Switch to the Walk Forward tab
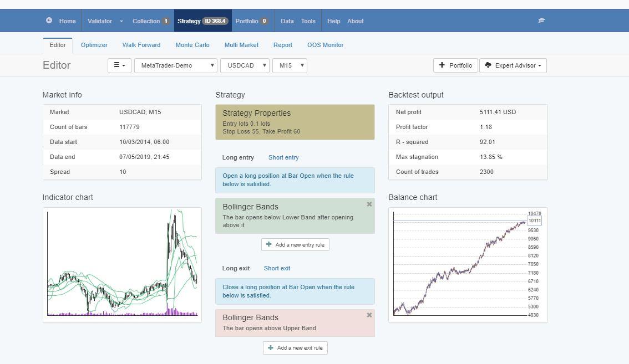Viewport: 629px width, 364px height. point(141,45)
